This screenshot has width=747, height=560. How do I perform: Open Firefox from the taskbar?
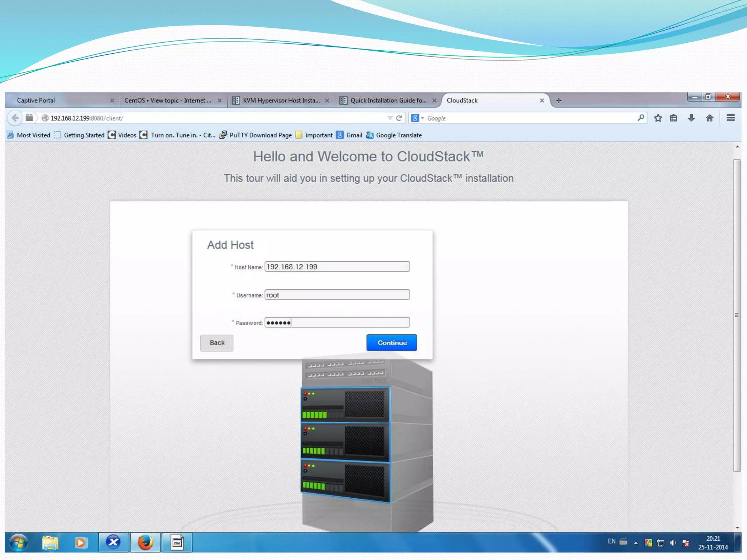145,542
